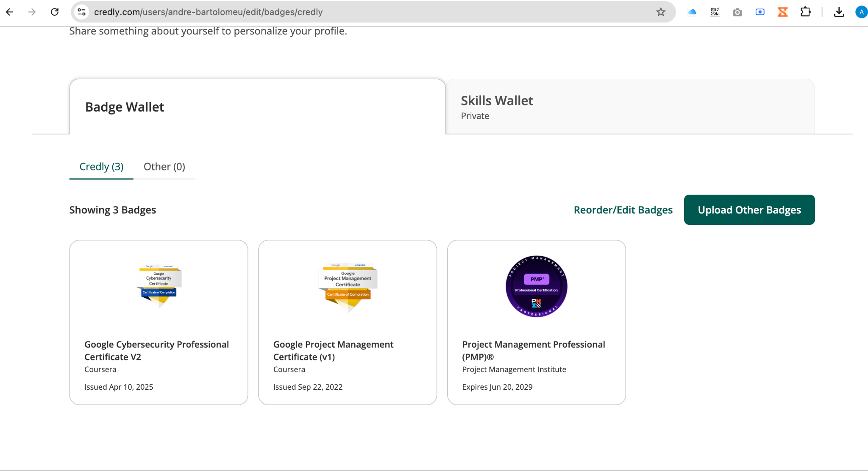This screenshot has height=472, width=868.
Task: Click 'Project Management Institute' issuer text
Action: (x=514, y=369)
